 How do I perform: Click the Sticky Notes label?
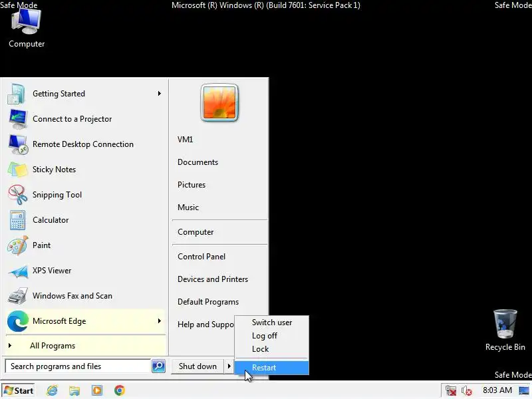pyautogui.click(x=54, y=170)
